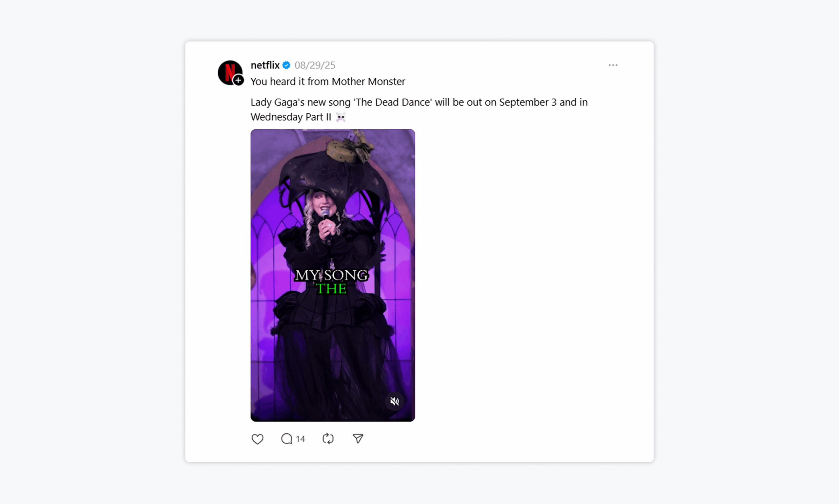The image size is (839, 504).
Task: Visit the netflix username link
Action: (x=265, y=65)
